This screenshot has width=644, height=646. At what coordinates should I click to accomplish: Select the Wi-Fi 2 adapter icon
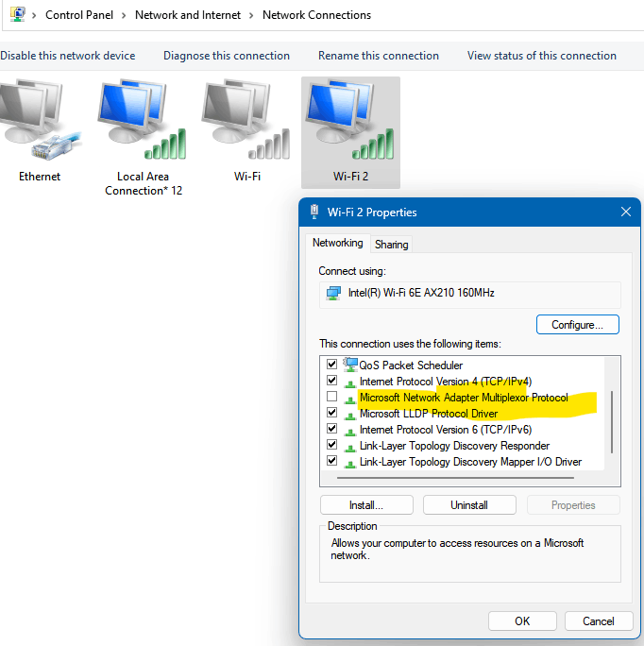(x=349, y=119)
